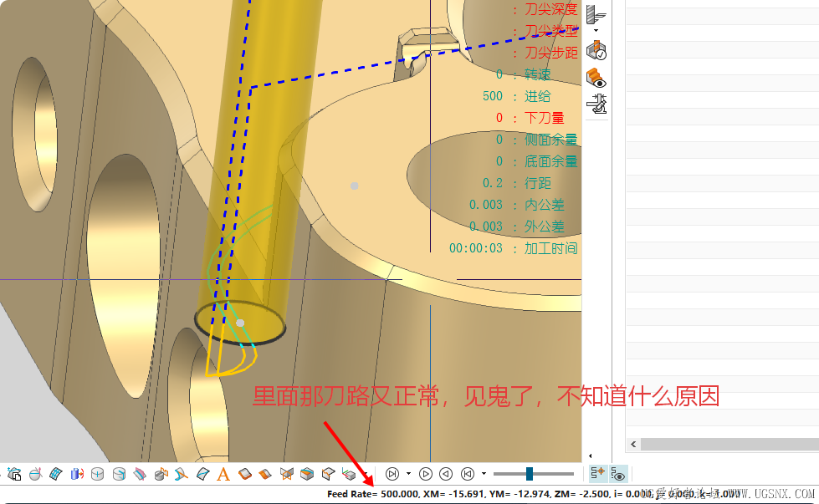Toggle the tool path point display option
The image size is (819, 504).
point(597,474)
